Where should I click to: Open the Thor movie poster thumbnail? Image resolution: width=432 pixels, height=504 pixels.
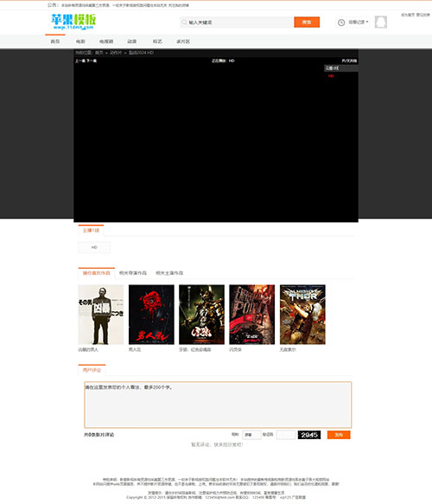pos(302,315)
